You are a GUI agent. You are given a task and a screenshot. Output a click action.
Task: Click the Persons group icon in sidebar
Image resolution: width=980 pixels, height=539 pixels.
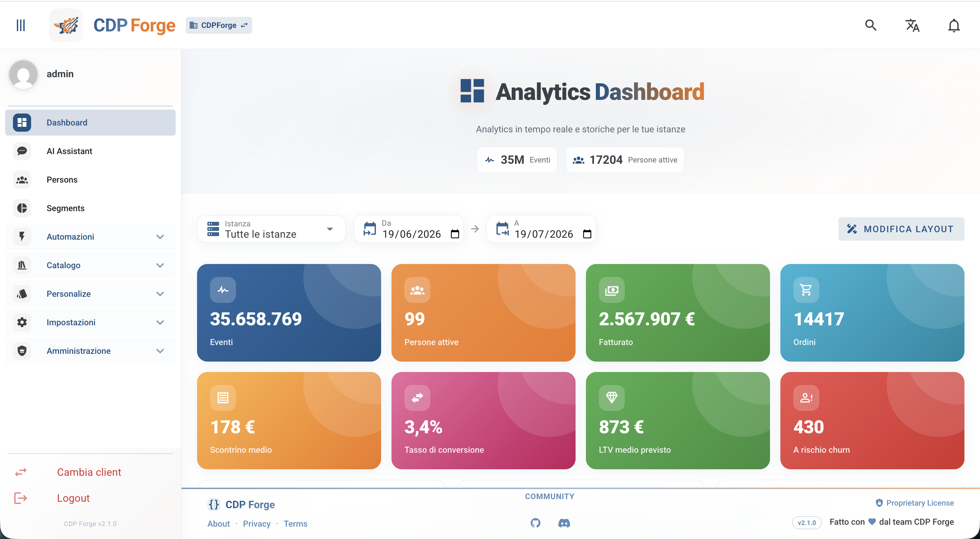coord(22,180)
